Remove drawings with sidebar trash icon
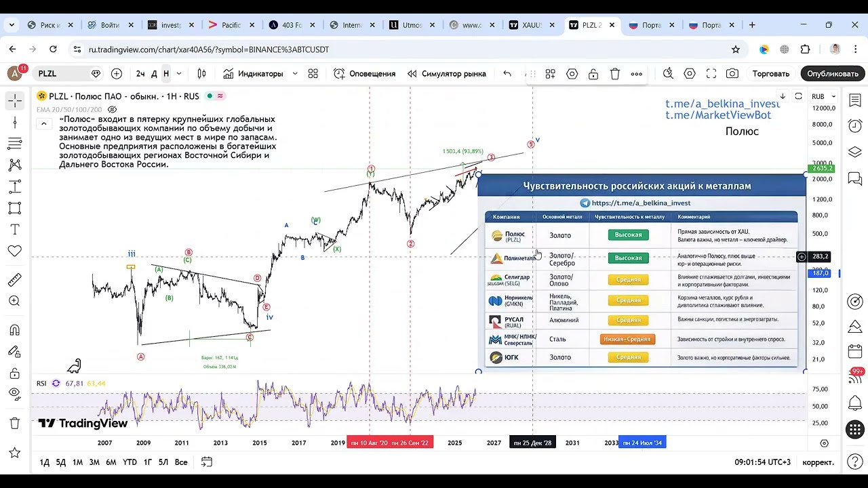Viewport: 868px width, 488px height. 15,423
